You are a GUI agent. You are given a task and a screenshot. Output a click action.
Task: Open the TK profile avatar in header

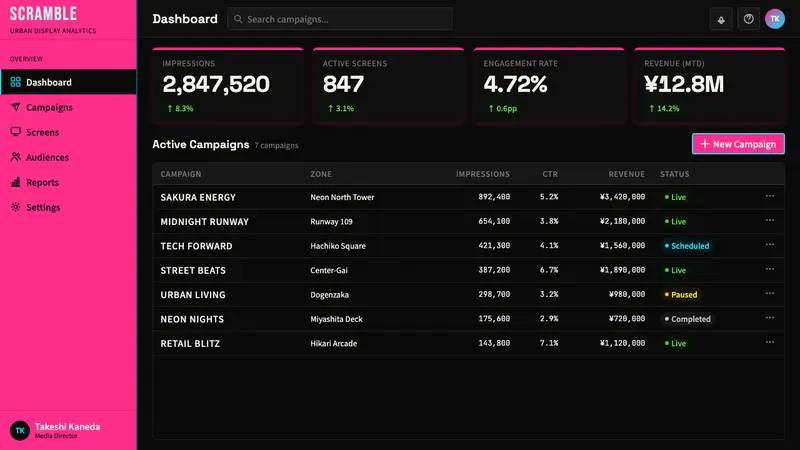point(774,19)
